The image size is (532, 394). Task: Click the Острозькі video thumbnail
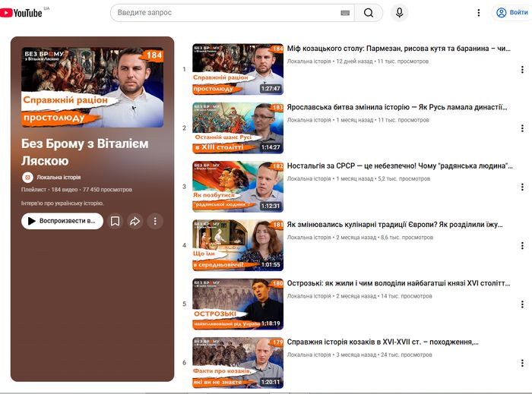(237, 304)
